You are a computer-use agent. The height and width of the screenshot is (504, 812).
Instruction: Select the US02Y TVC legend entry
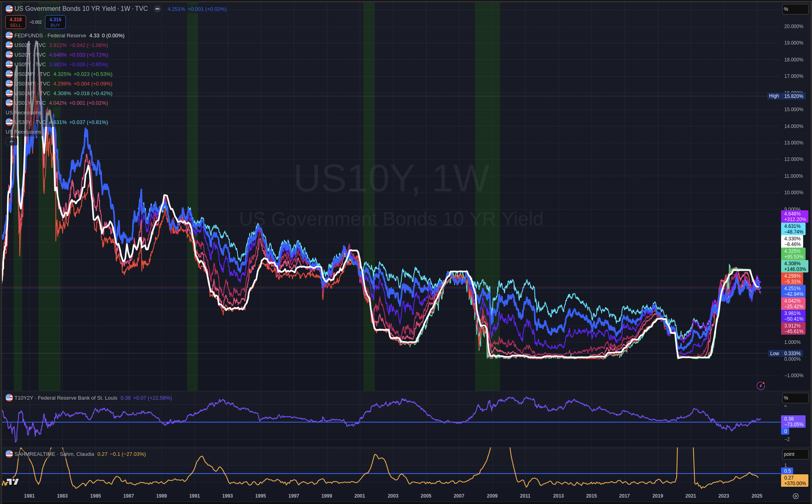[30, 45]
